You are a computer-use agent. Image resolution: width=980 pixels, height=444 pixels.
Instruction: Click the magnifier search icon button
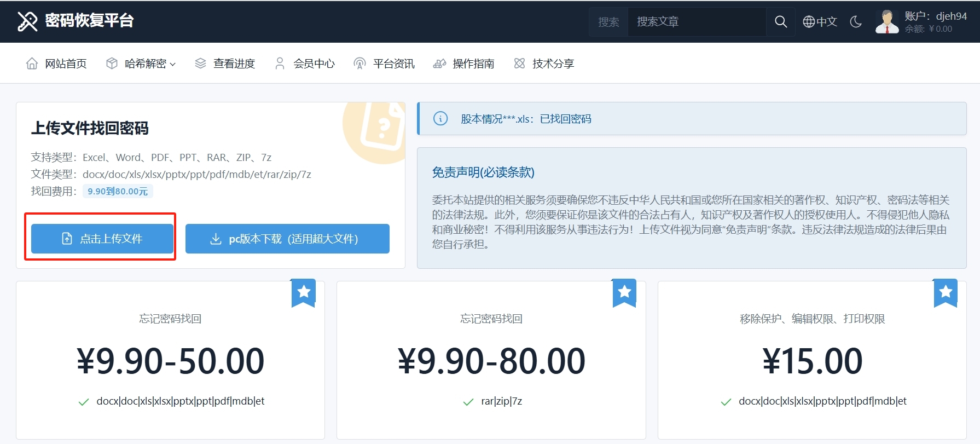tap(781, 22)
